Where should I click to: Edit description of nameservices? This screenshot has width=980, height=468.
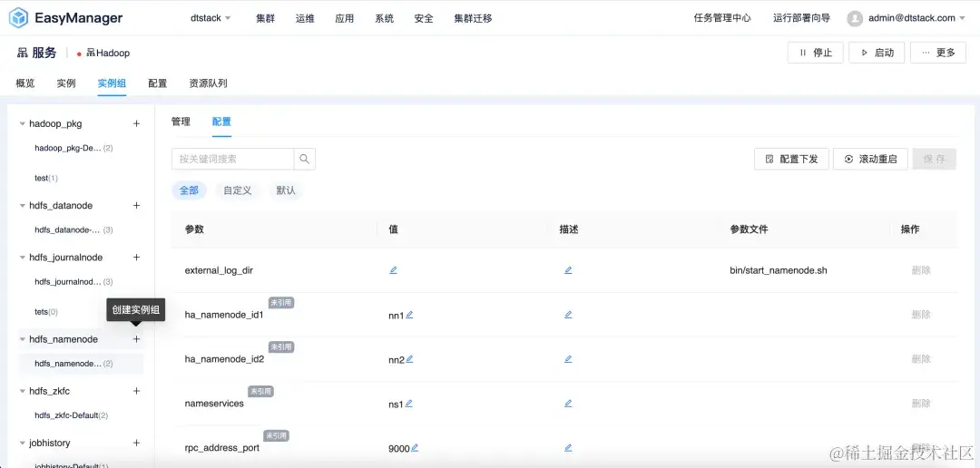click(x=568, y=404)
